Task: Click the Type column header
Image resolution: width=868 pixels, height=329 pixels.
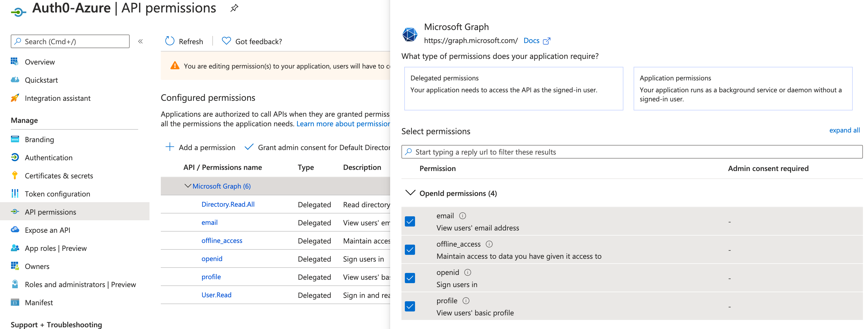Action: [x=306, y=167]
